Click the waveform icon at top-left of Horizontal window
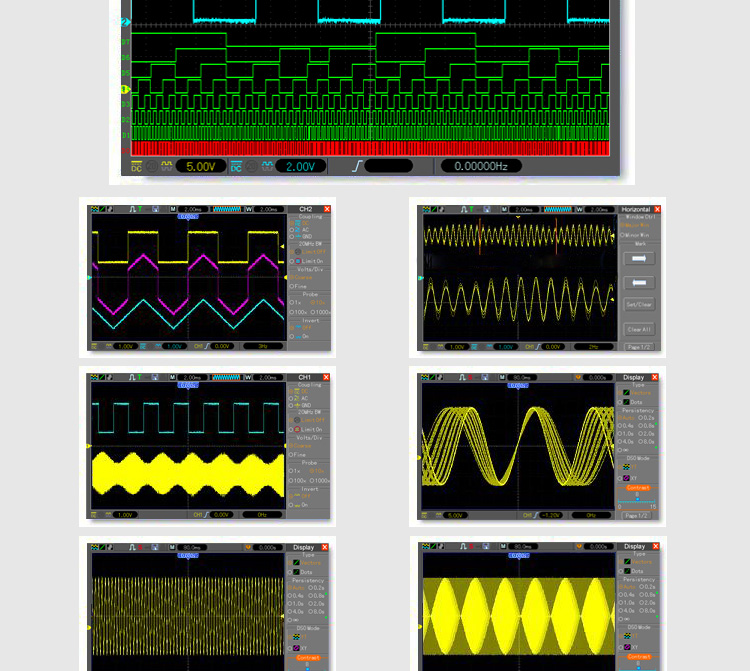The width and height of the screenshot is (750, 671). (x=425, y=210)
